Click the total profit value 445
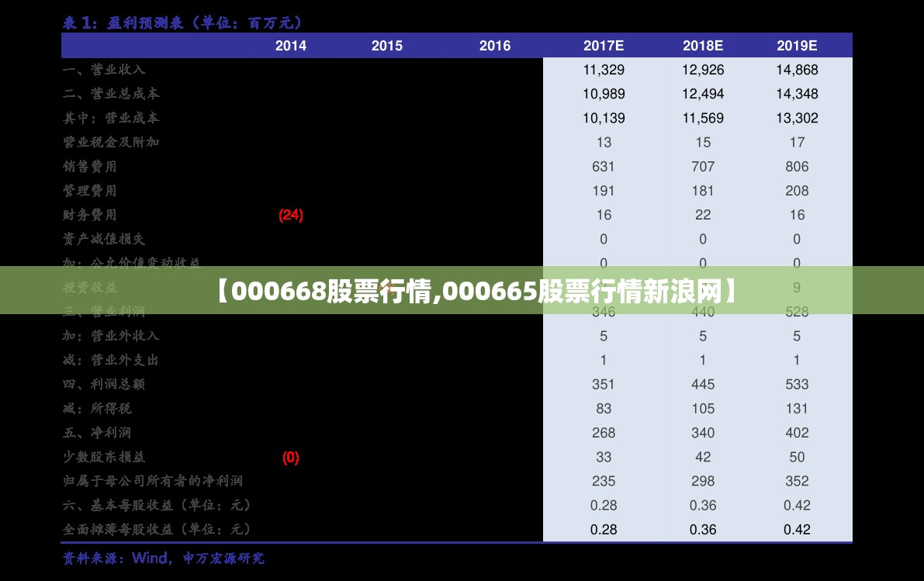The image size is (924, 581). click(x=702, y=384)
